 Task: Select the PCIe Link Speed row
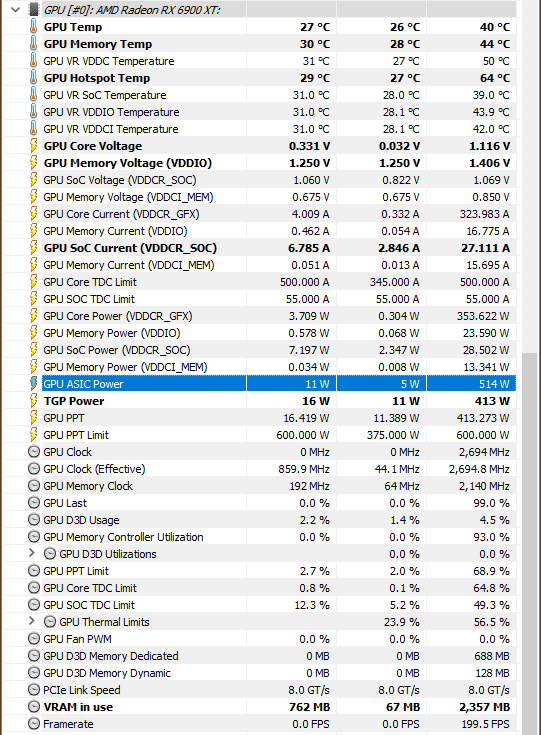tap(260, 690)
